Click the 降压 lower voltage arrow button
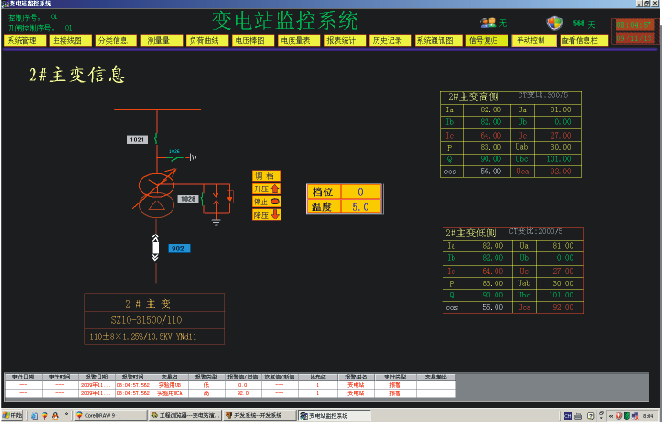The image size is (662, 422). (x=266, y=213)
